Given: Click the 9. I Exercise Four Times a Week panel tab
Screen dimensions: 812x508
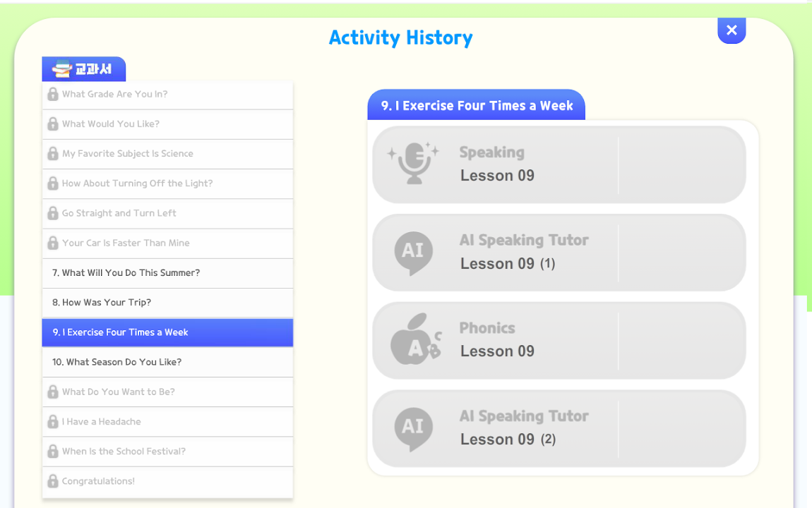Looking at the screenshot, I should pyautogui.click(x=477, y=106).
